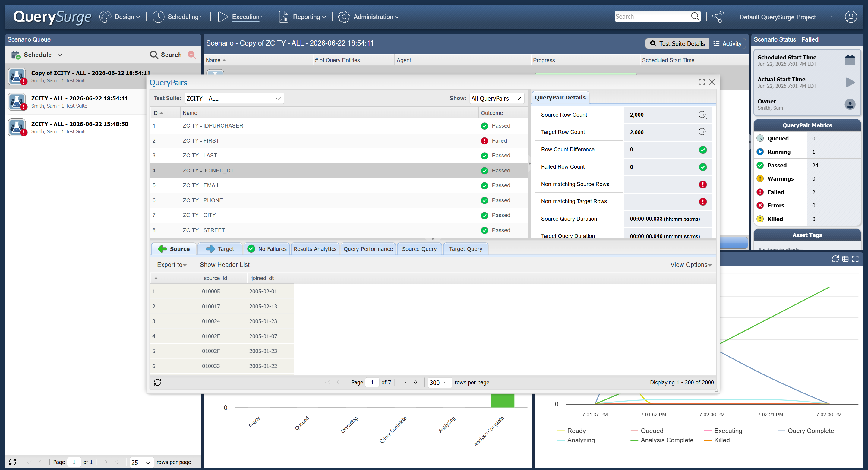This screenshot has width=868, height=470.
Task: Click the QuerySurge logo
Action: click(x=52, y=17)
